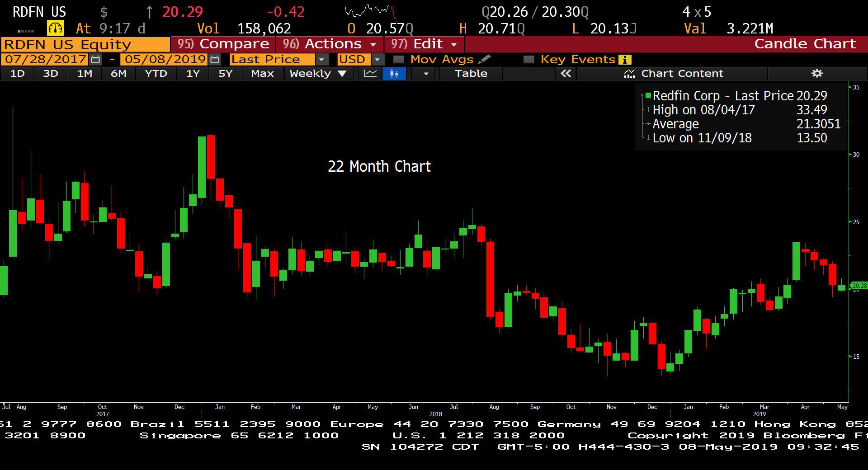Image resolution: width=868 pixels, height=470 pixels.
Task: Click the yellow gauge icon beside At 9:17
Action: 55,28
